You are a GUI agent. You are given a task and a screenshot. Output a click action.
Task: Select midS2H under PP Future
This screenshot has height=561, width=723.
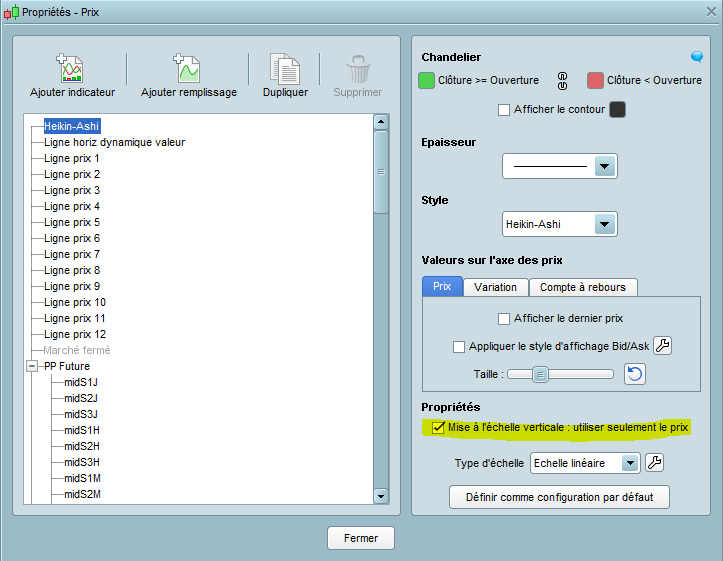[x=82, y=446]
